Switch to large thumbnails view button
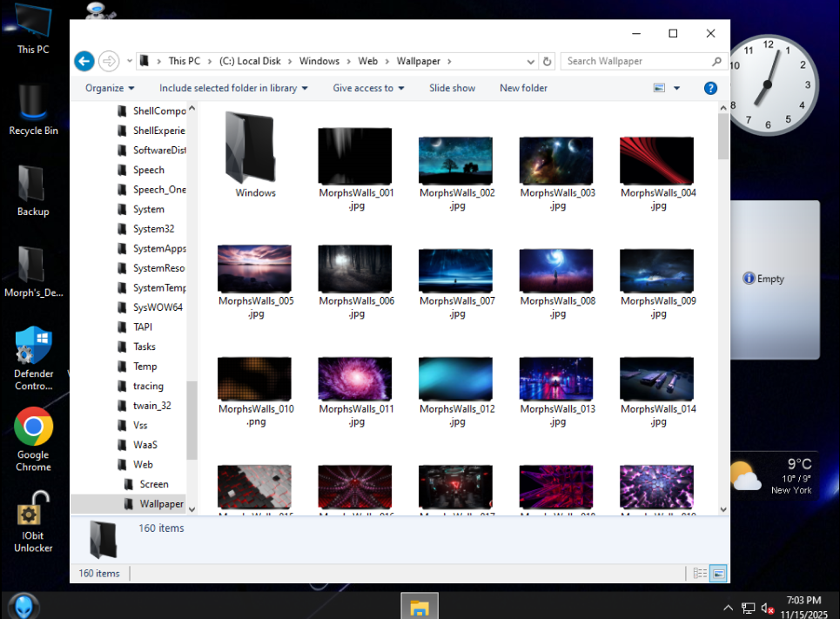The width and height of the screenshot is (840, 619). click(x=719, y=574)
